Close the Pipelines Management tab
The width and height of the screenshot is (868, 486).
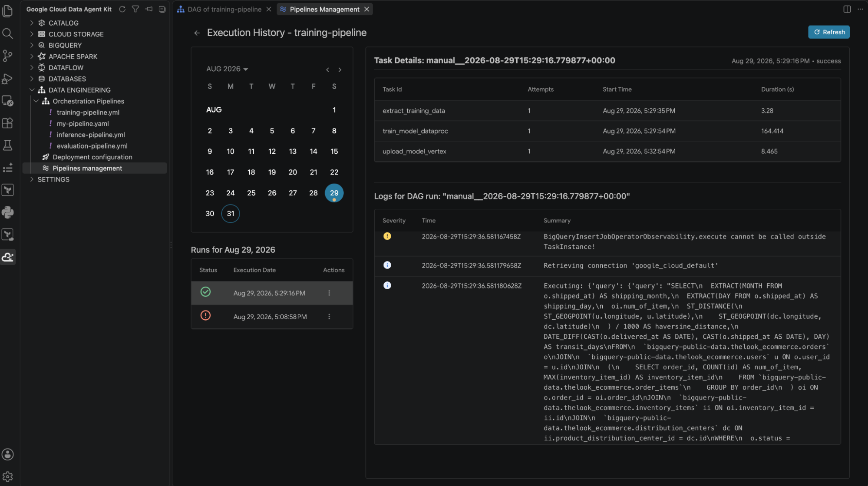(x=367, y=9)
